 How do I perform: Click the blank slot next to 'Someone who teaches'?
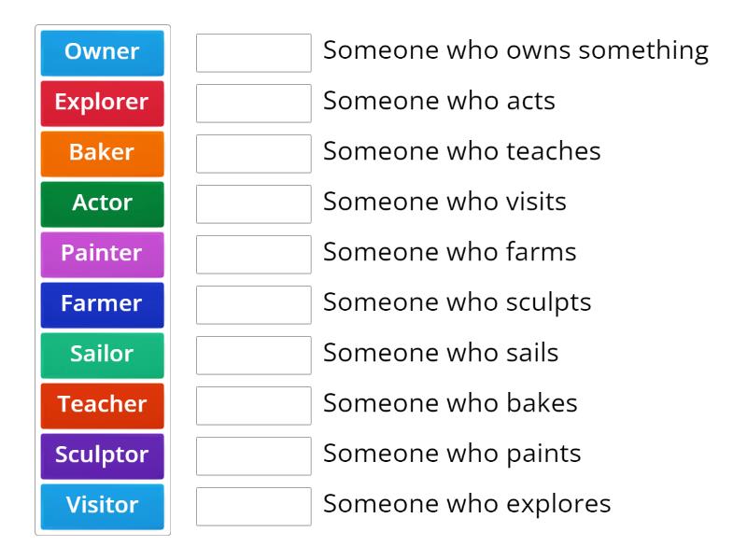click(x=253, y=154)
